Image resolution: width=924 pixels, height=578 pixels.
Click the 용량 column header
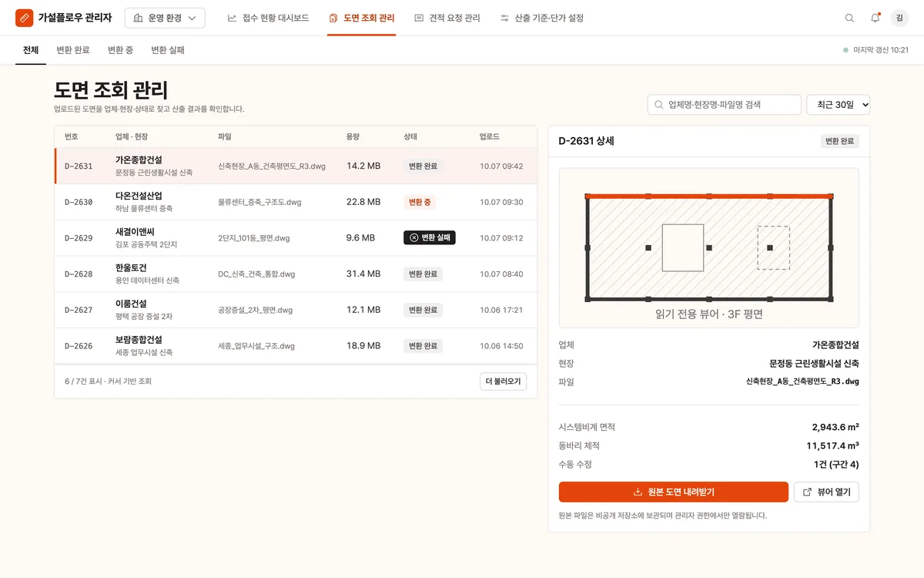coord(353,136)
